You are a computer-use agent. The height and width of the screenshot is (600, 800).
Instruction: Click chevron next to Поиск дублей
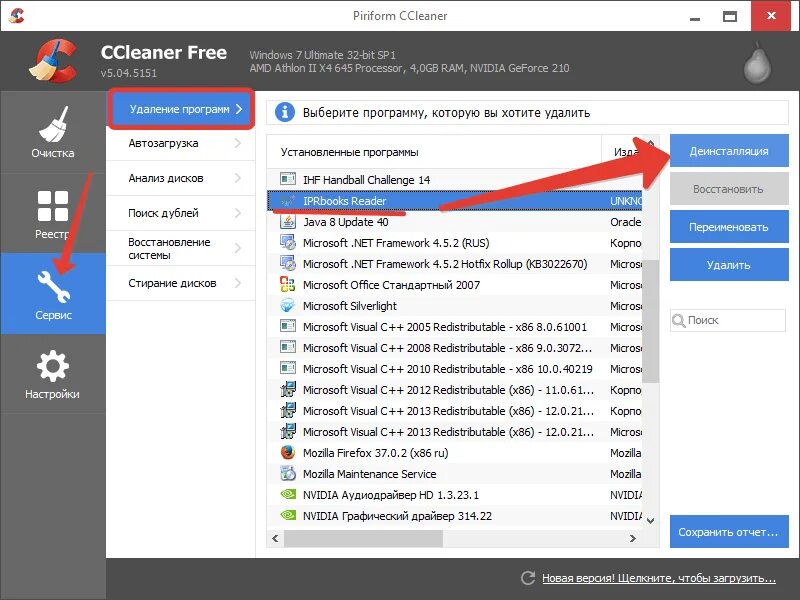coord(238,213)
